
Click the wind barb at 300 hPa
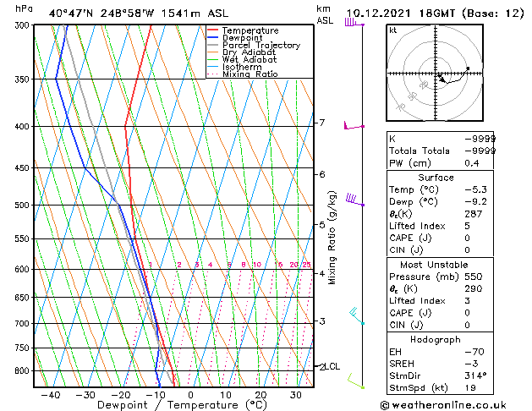pyautogui.click(x=354, y=23)
